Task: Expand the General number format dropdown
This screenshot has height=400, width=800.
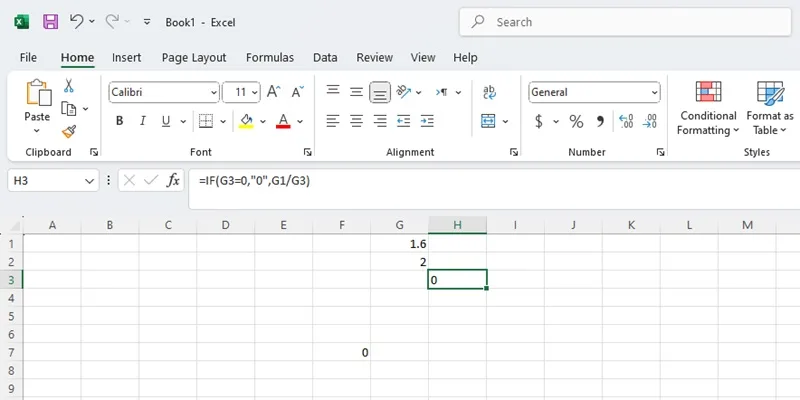Action: click(654, 93)
